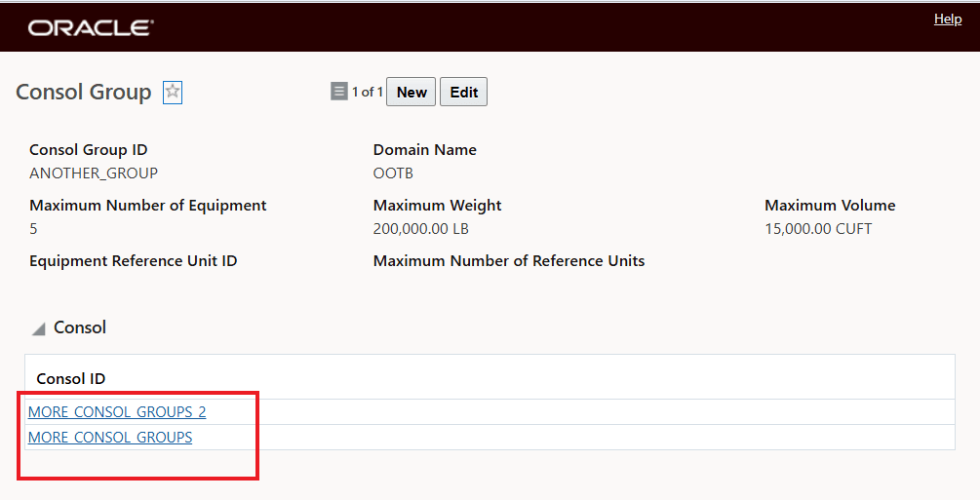Image resolution: width=980 pixels, height=500 pixels.
Task: Click the Maximum Weight label
Action: click(438, 206)
